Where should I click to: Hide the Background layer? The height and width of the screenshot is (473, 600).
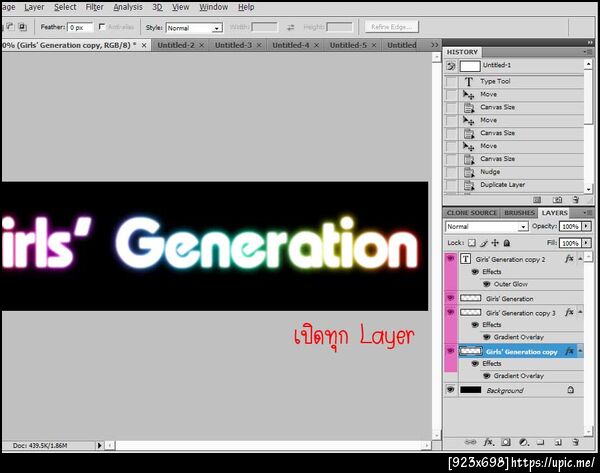coord(450,390)
